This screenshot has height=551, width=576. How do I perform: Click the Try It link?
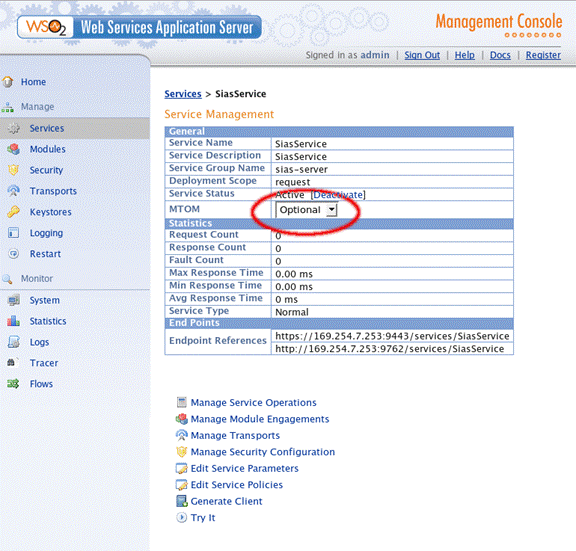tap(203, 518)
